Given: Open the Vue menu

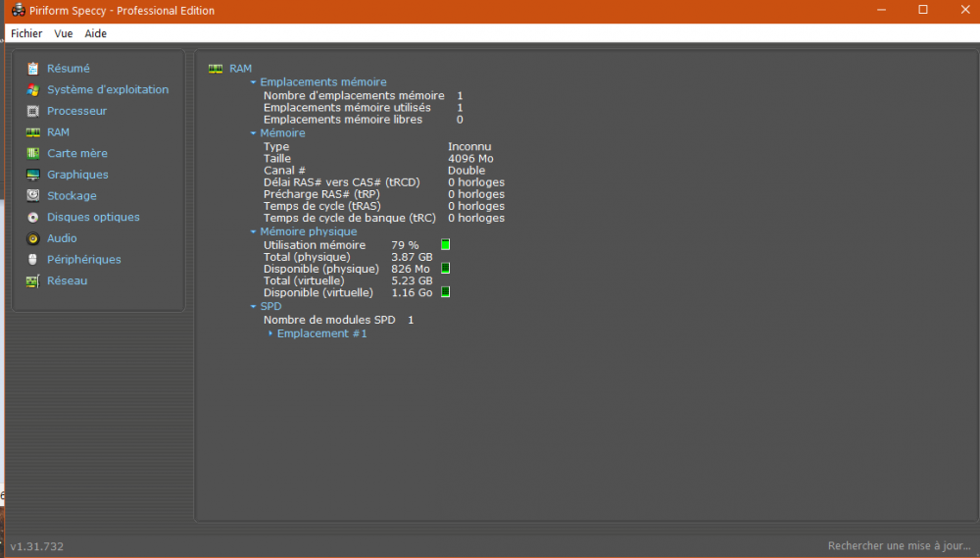Looking at the screenshot, I should 64,33.
